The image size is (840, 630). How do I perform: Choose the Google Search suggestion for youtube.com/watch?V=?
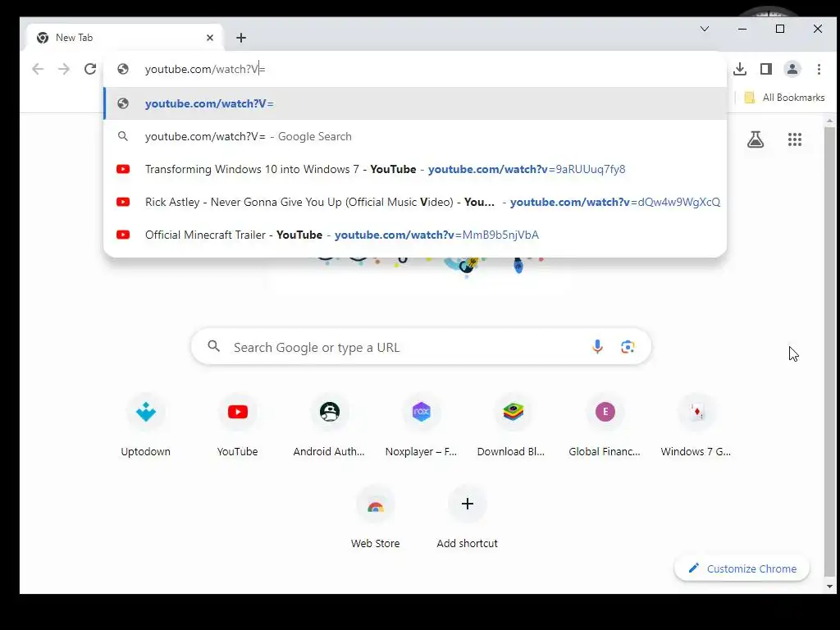[415, 136]
